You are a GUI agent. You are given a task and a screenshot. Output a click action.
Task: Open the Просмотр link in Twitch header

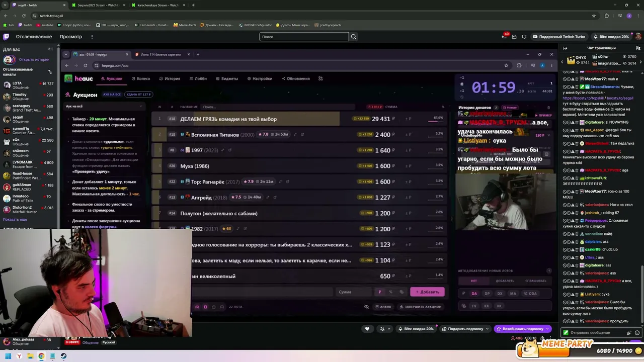[x=71, y=37]
